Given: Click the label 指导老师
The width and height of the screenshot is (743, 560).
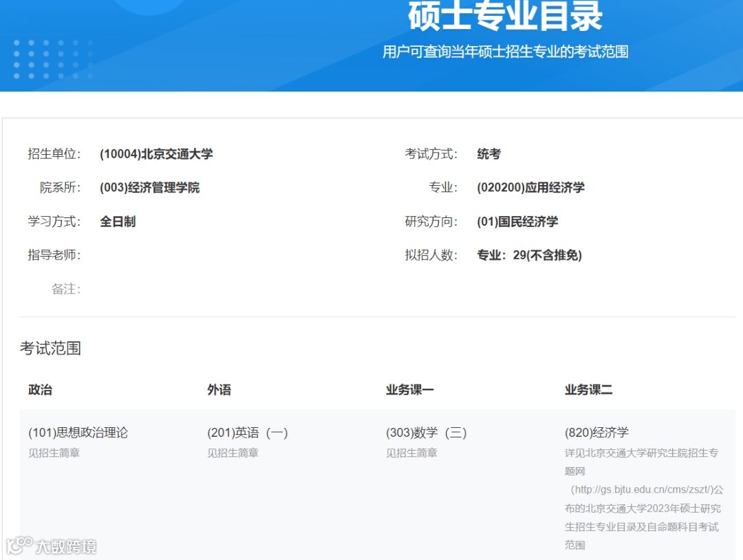Looking at the screenshot, I should point(54,255).
